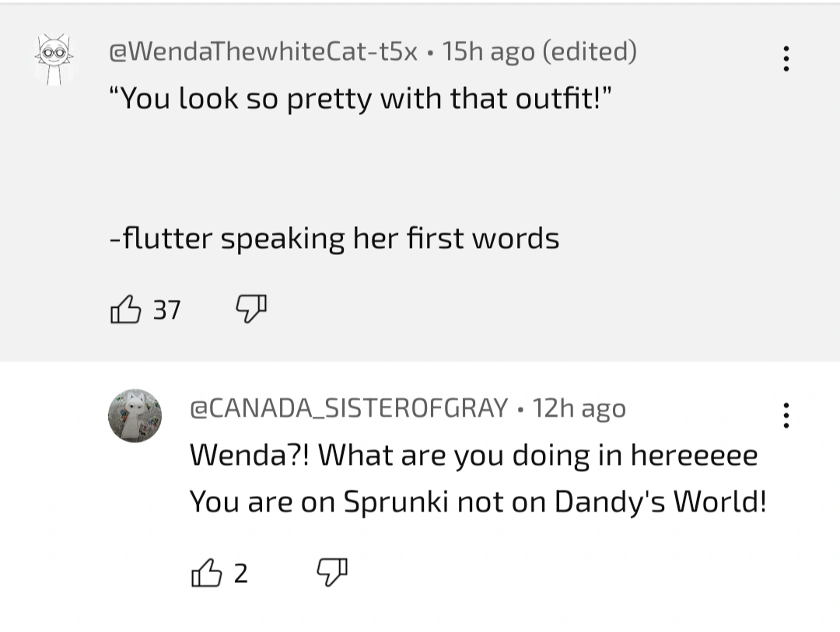840x632 pixels.
Task: Open comment options dropdown for WendaThewhiteCat
Action: pyautogui.click(x=786, y=58)
